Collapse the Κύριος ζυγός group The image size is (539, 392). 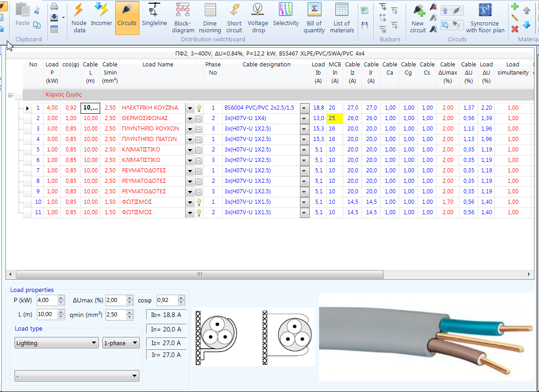coord(10,95)
